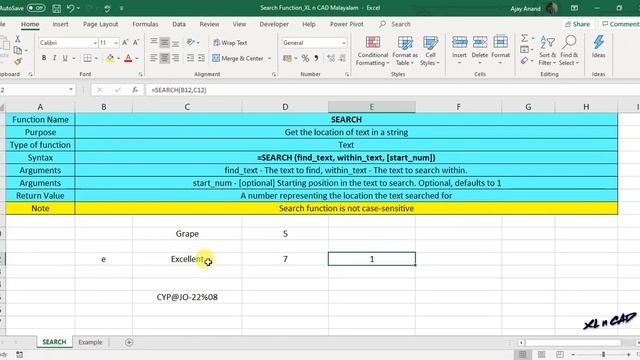Viewport: 640px width, 360px height.
Task: Click the AutoSum sigma icon
Action: [x=524, y=38]
